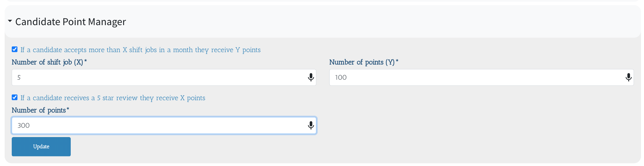Uncheck the shift jobs per month points checkbox
The image size is (644, 166).
[15, 49]
